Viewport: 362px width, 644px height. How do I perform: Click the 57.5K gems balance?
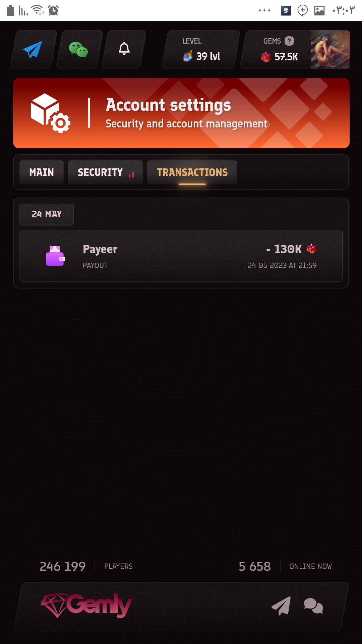(x=286, y=57)
